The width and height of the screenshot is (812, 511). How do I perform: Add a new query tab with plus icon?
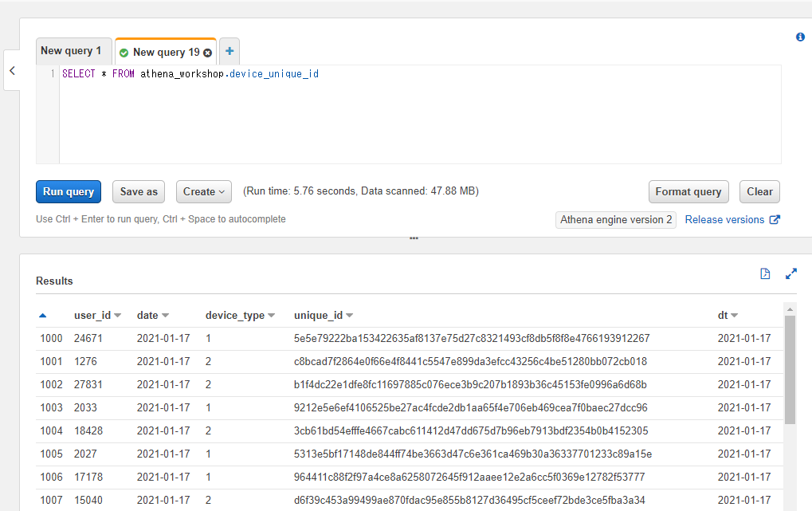click(229, 51)
